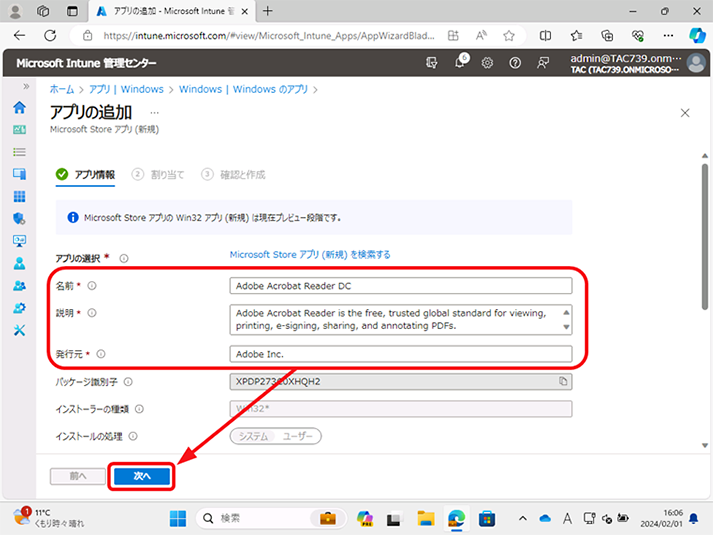Open help question mark in header
Image resolution: width=713 pixels, height=535 pixels.
pos(515,63)
